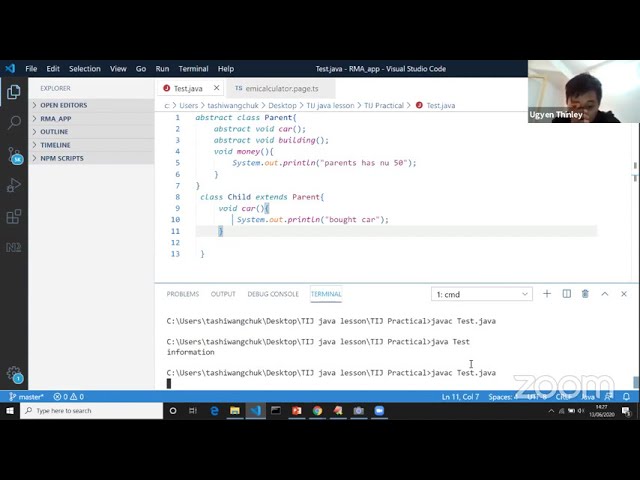The width and height of the screenshot is (640, 480).
Task: Maximize the panel with up chevron
Action: pyautogui.click(x=605, y=294)
